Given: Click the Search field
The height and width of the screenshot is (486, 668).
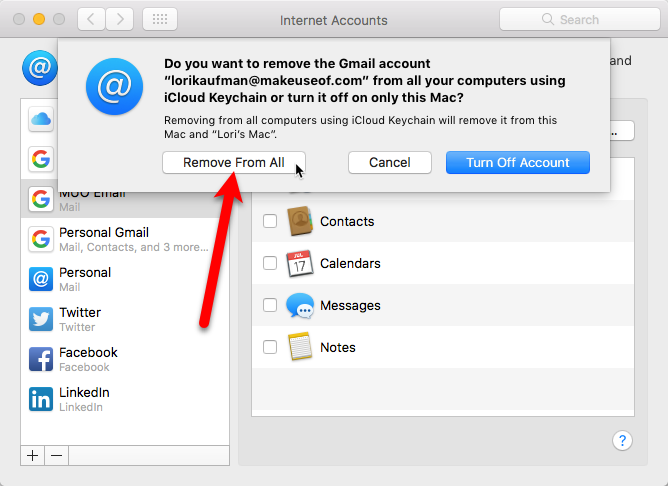Looking at the screenshot, I should point(579,19).
